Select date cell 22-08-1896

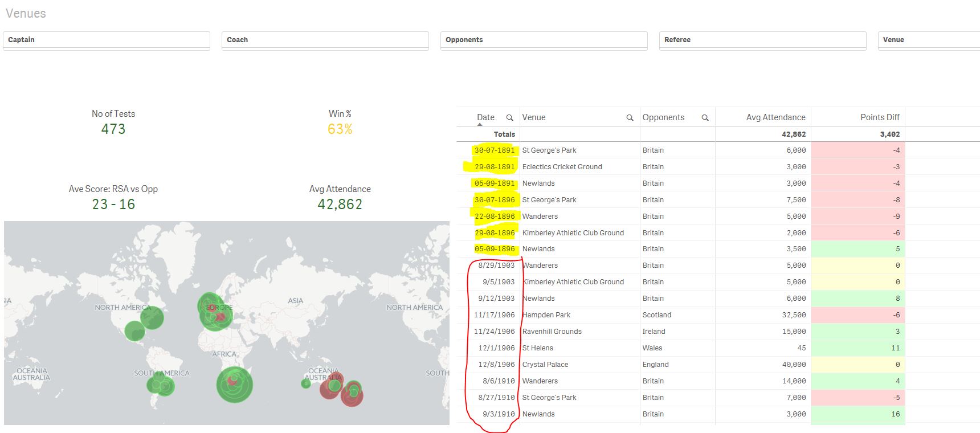coord(495,217)
